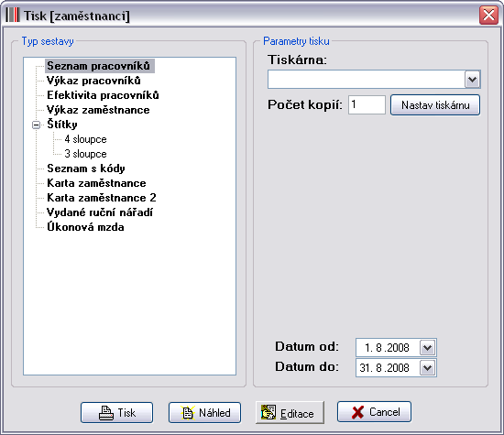The height and width of the screenshot is (435, 504).
Task: Choose Vydané ruční nářadí report
Action: tap(100, 212)
